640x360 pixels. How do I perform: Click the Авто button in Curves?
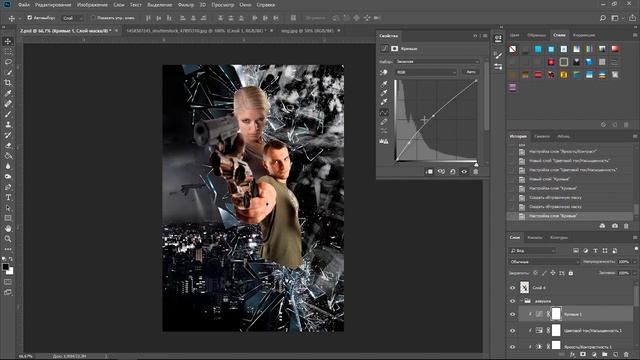pyautogui.click(x=471, y=72)
